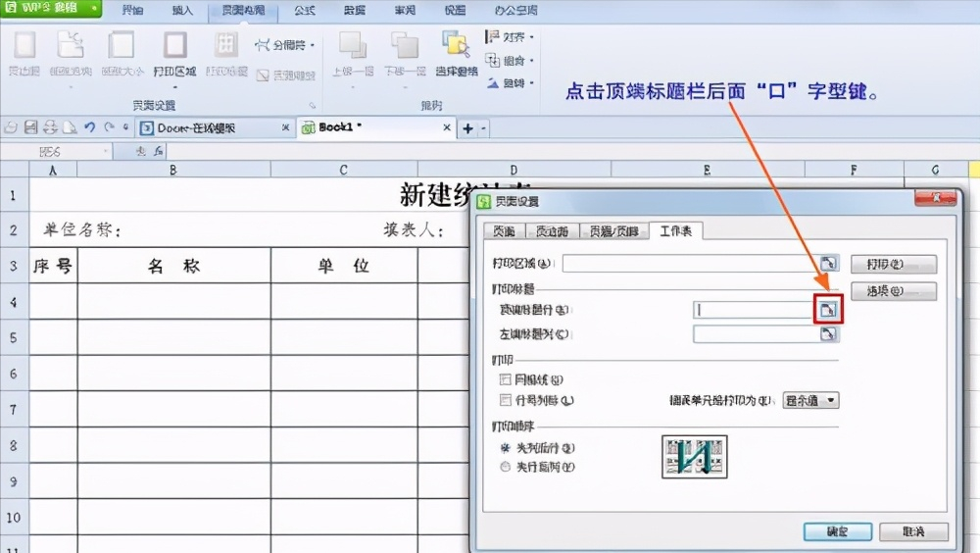Open the Page (页面) tab in Page Setup dialog

click(x=505, y=231)
